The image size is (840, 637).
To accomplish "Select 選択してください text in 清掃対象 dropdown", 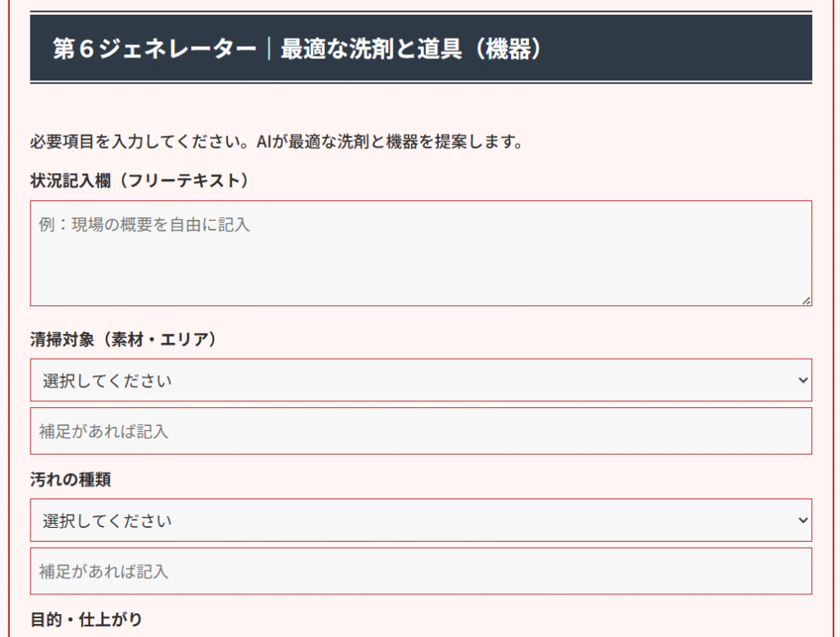I will (x=107, y=381).
